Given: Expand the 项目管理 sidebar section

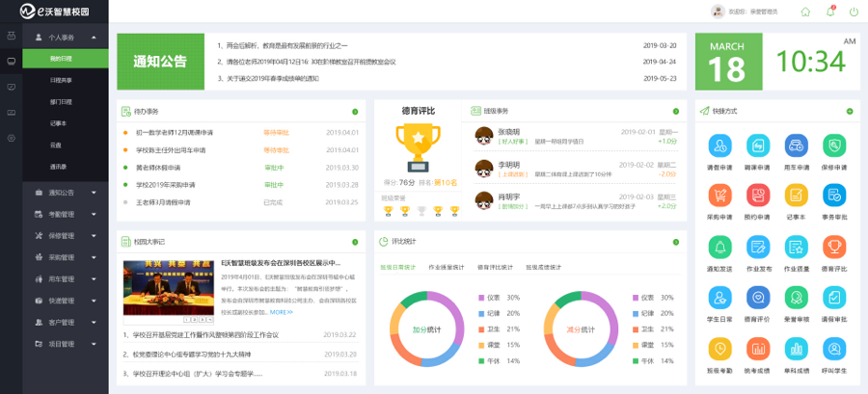Looking at the screenshot, I should pos(62,344).
